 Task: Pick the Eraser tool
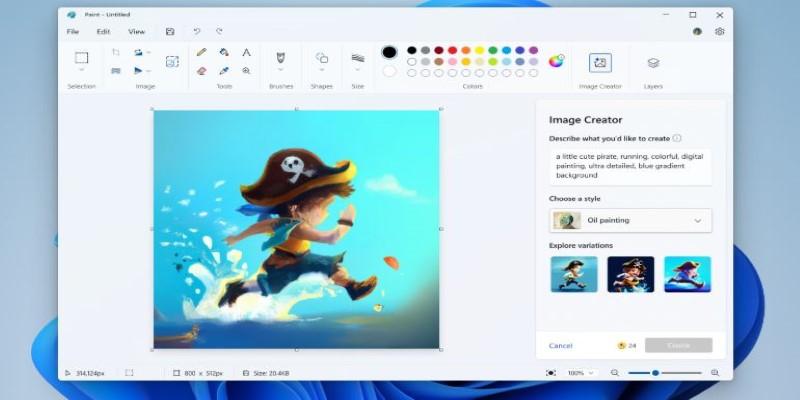click(x=202, y=71)
